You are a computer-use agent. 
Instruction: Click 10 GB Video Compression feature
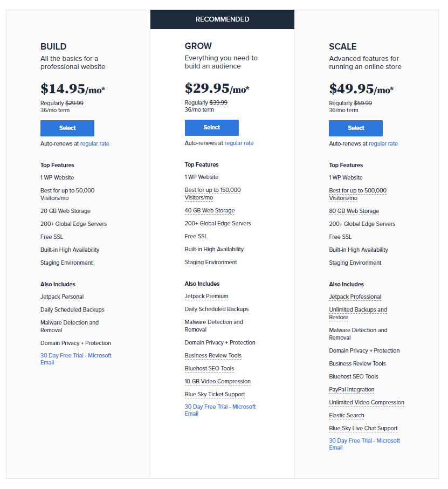pos(218,381)
